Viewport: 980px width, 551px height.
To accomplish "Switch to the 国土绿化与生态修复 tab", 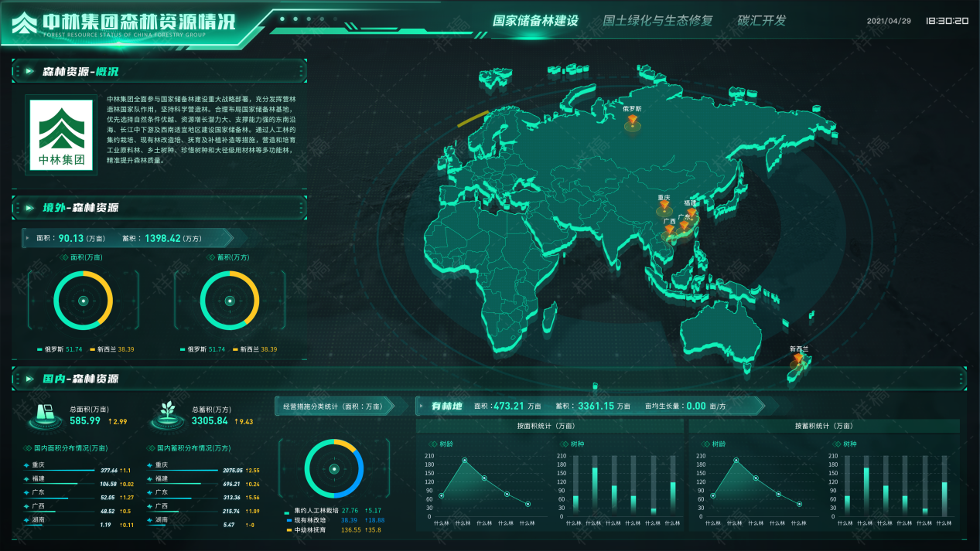I will click(x=657, y=21).
